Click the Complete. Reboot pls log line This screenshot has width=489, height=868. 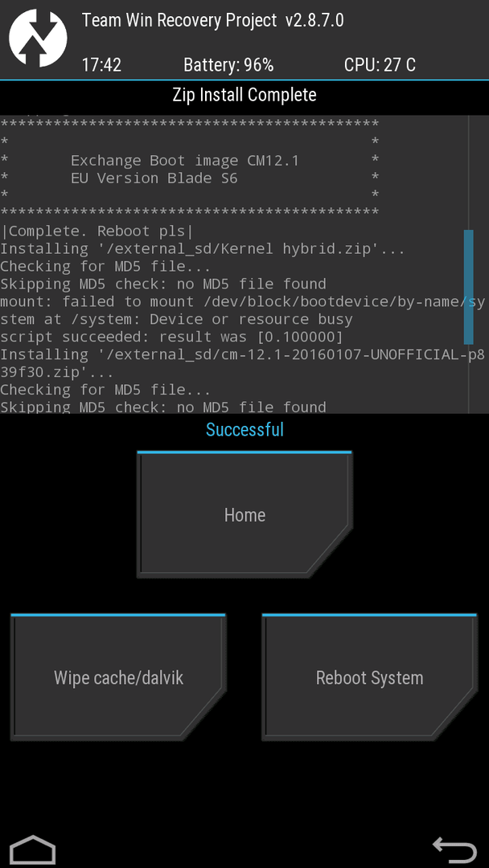(97, 231)
